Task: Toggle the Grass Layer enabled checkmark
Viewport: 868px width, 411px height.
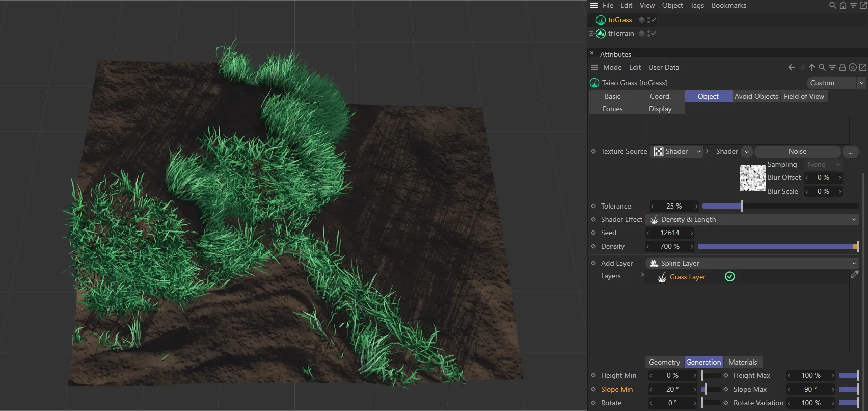Action: (x=730, y=277)
